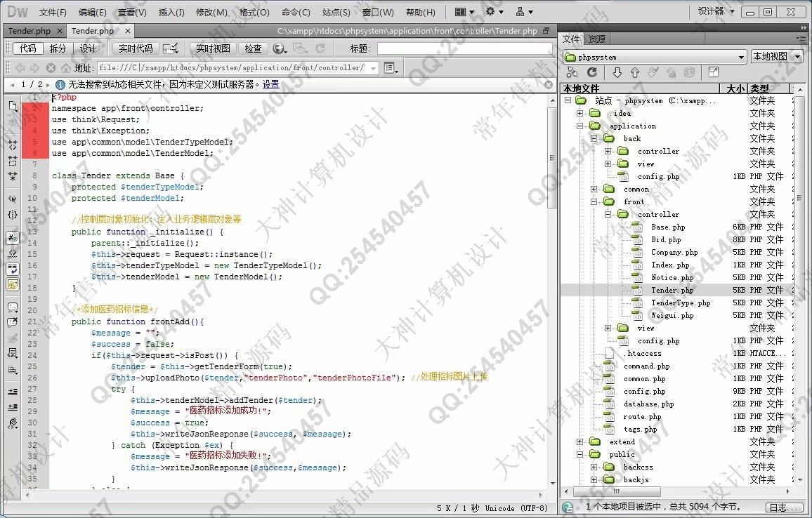Toggle line numbers in coding toolbar
The image size is (812, 518).
[x=13, y=237]
